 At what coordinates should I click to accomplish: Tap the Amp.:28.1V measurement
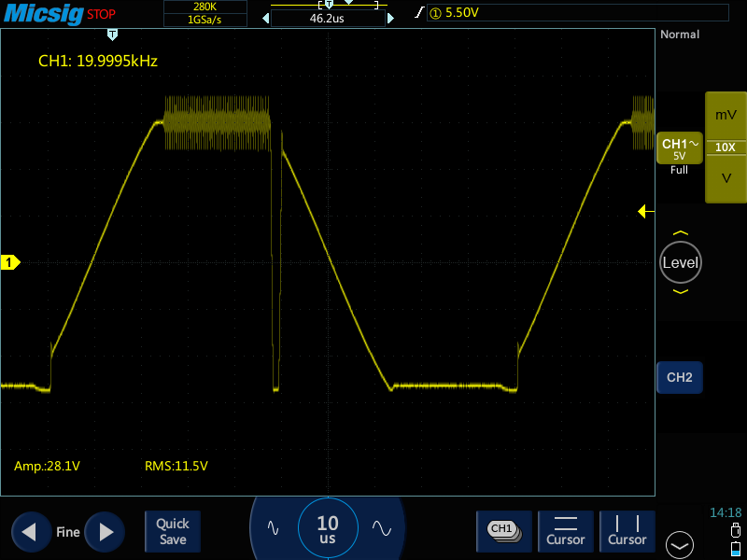pyautogui.click(x=48, y=466)
